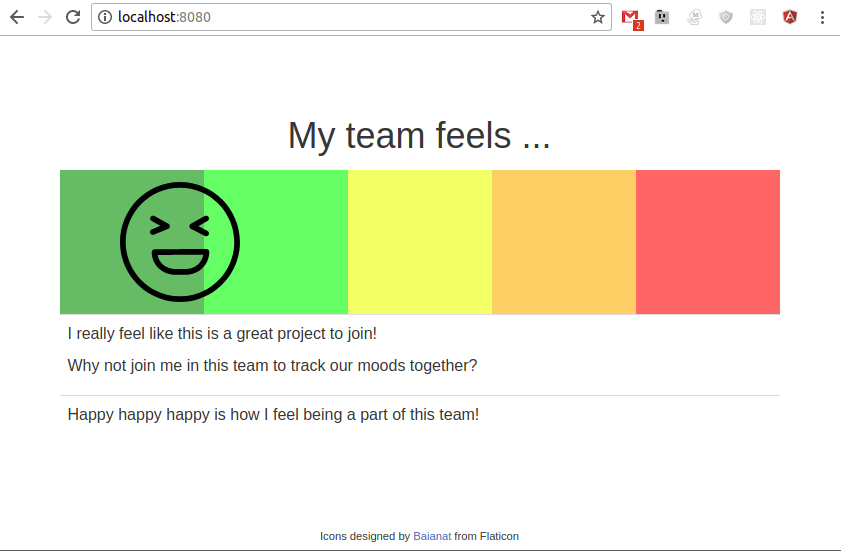The width and height of the screenshot is (841, 551).
Task: Focus the localhost:8080 address bar
Action: point(351,17)
